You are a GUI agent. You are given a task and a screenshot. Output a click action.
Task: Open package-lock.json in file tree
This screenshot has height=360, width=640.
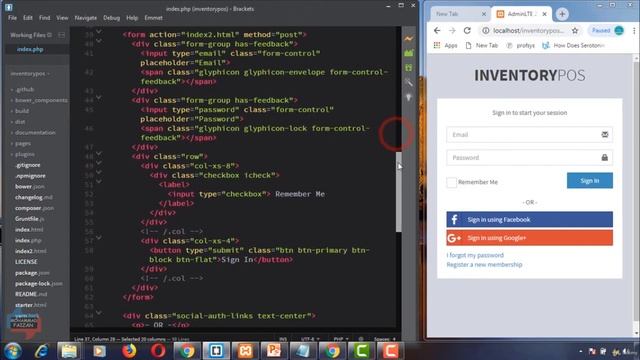(x=39, y=283)
